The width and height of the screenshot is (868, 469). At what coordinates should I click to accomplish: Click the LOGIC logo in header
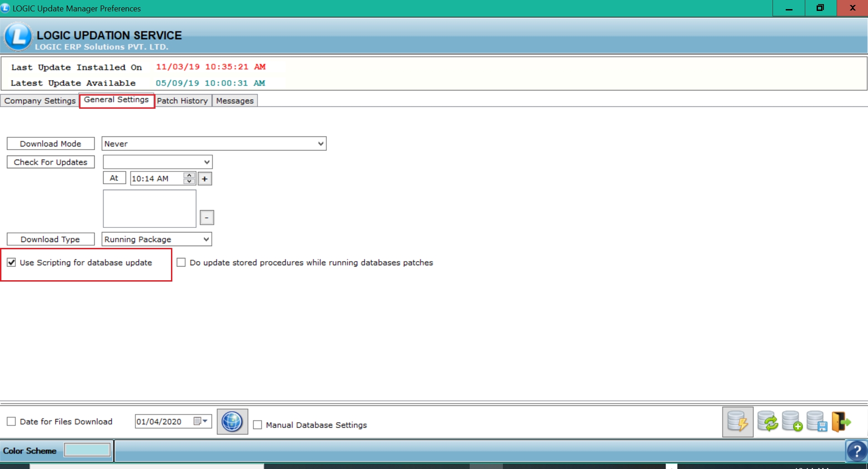pos(18,37)
